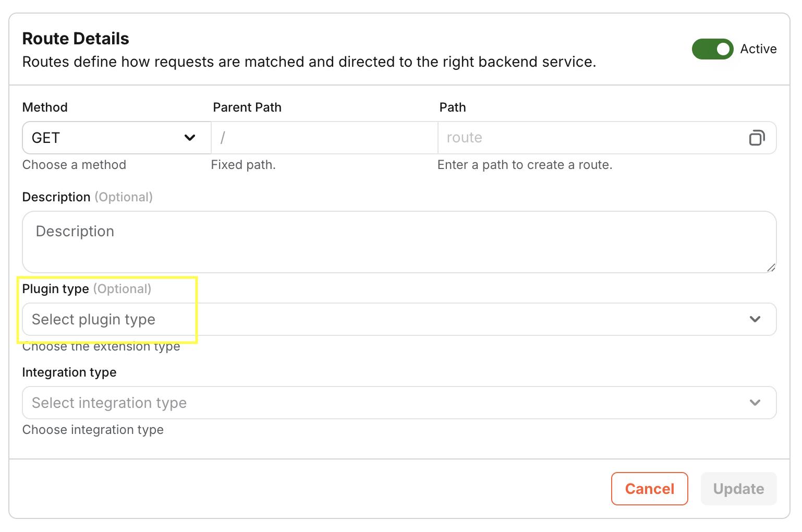Click the 'Choose a method' hint text
The image size is (802, 532).
click(74, 165)
